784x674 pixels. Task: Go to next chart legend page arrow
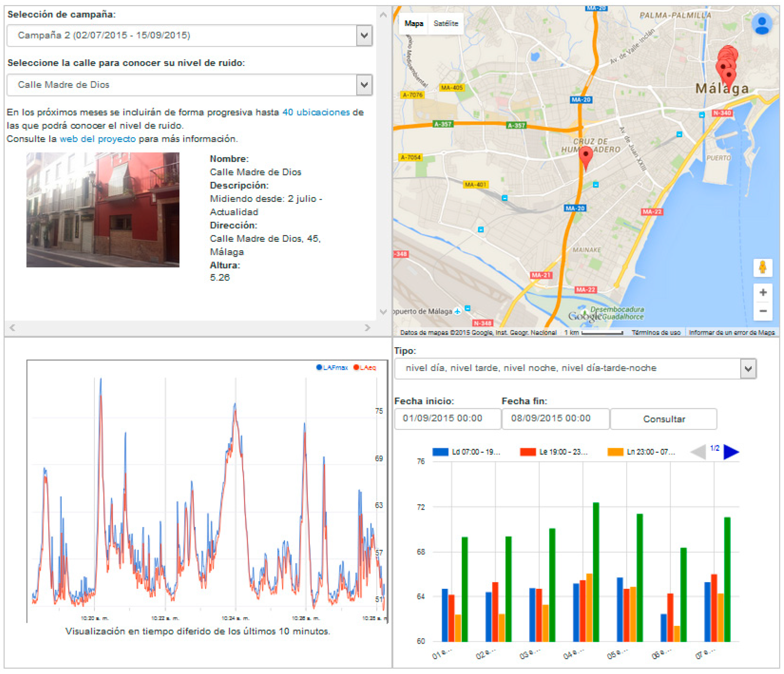pyautogui.click(x=731, y=452)
